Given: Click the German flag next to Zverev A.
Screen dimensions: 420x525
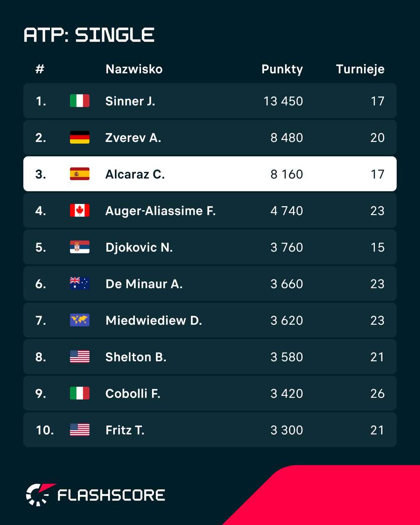Looking at the screenshot, I should [80, 137].
